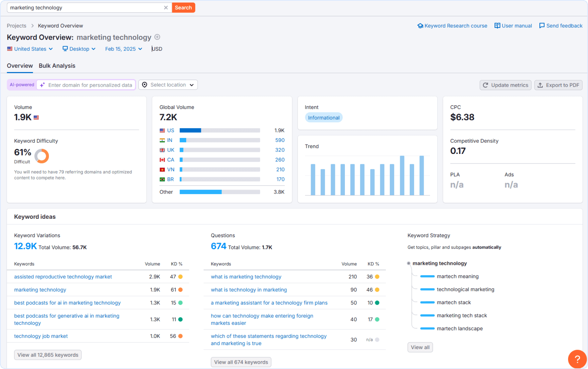
Task: Select the BR country link in Global Volume
Action: click(170, 179)
